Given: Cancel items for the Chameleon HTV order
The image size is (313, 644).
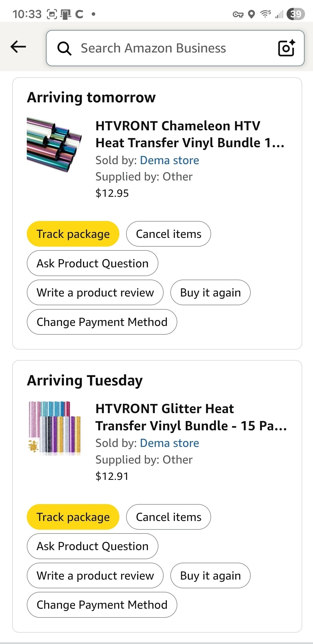Looking at the screenshot, I should [x=168, y=234].
